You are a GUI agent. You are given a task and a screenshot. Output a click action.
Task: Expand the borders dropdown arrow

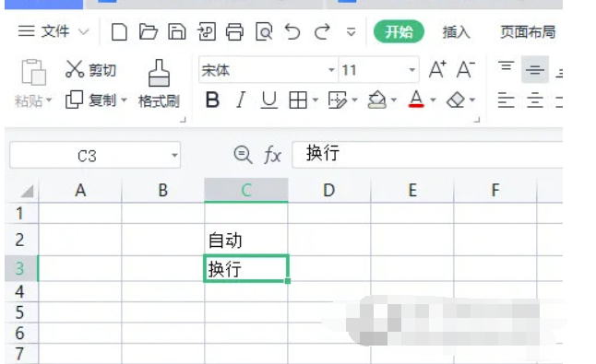point(316,100)
